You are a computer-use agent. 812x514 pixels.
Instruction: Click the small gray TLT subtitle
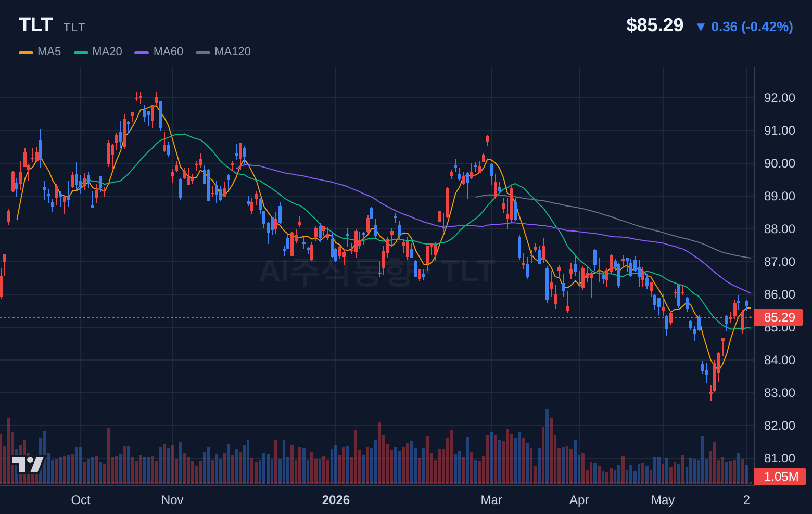coord(74,27)
